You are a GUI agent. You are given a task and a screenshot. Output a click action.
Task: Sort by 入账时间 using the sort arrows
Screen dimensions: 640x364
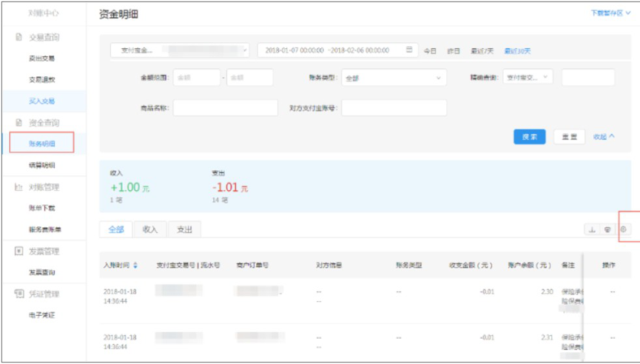[x=135, y=265]
